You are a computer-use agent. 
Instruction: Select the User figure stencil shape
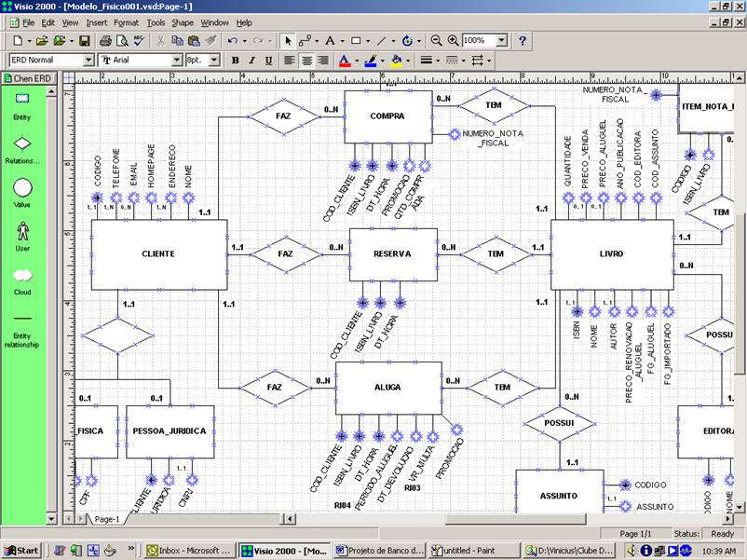click(x=21, y=230)
